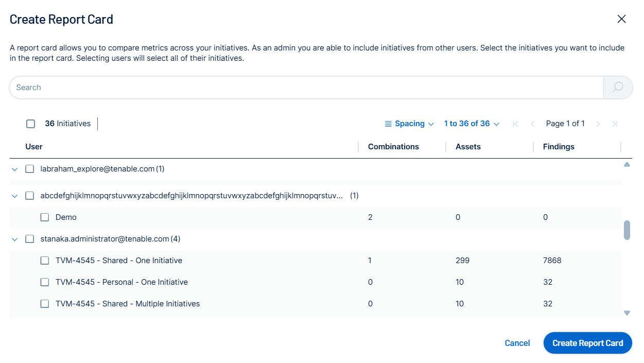Focus the Search input field
This screenshot has width=644, height=363.
click(x=306, y=88)
